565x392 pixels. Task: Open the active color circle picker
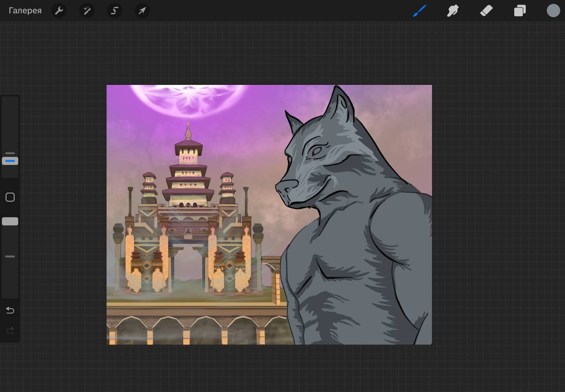(553, 11)
